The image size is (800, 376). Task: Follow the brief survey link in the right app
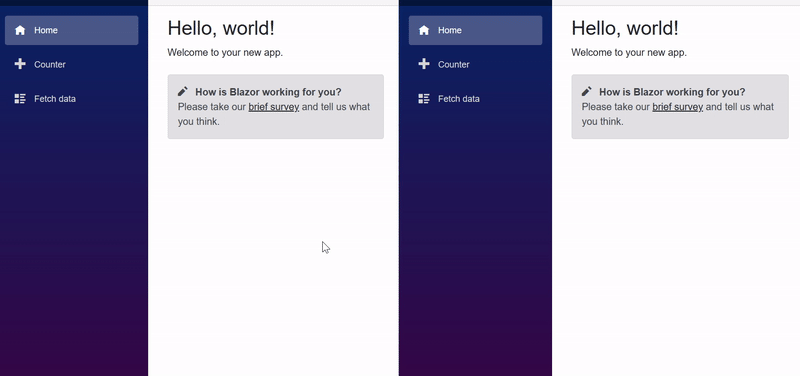point(678,107)
